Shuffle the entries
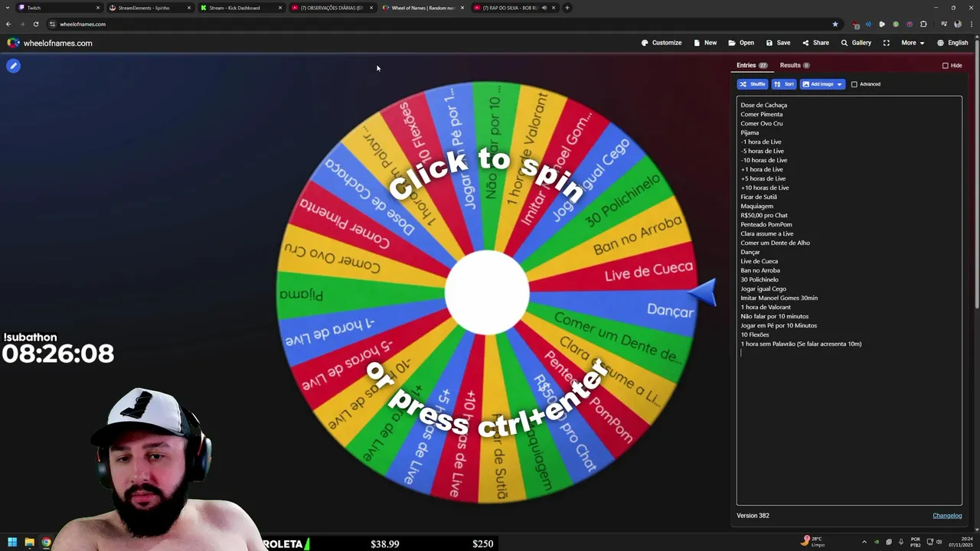This screenshot has width=980, height=551. (x=752, y=84)
